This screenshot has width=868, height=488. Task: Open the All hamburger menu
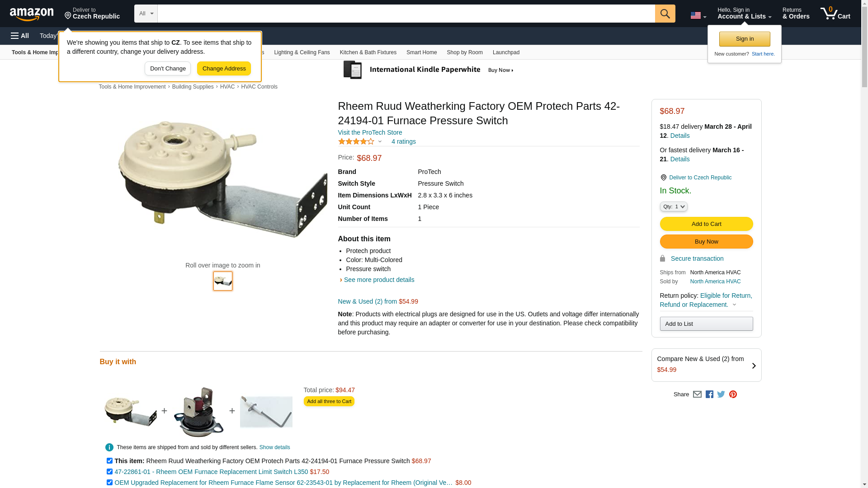(x=20, y=36)
